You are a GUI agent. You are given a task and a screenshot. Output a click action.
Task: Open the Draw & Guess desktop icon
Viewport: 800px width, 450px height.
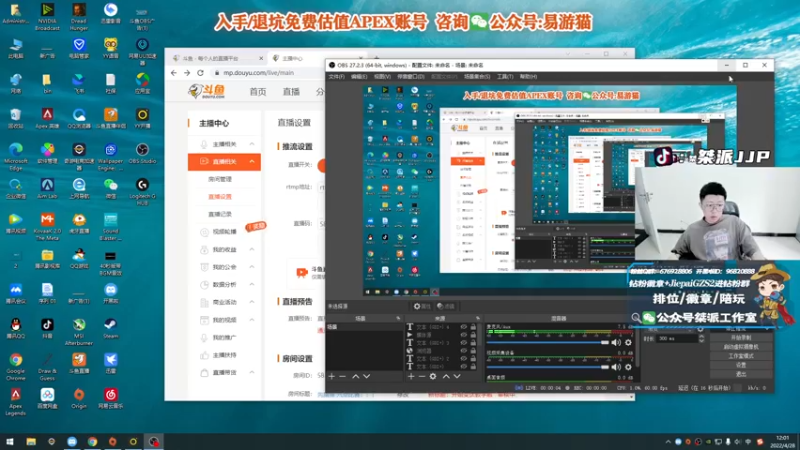tap(47, 366)
